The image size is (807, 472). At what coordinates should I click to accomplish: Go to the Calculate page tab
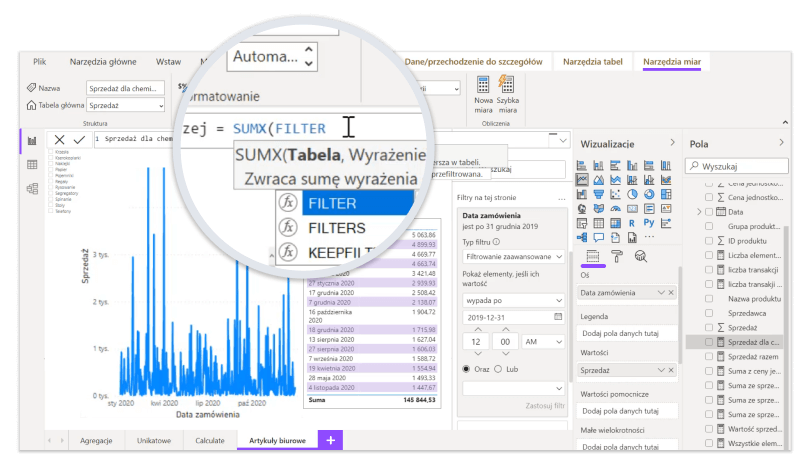210,441
